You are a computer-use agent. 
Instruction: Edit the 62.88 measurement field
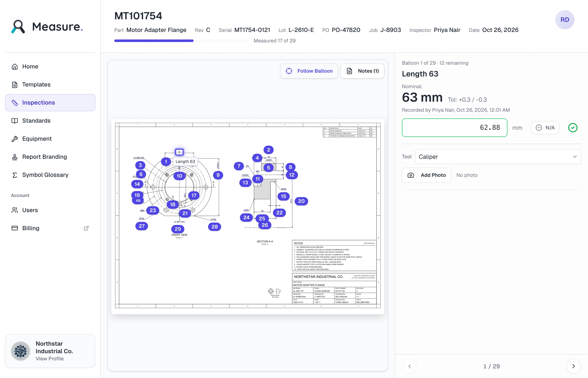pos(454,128)
